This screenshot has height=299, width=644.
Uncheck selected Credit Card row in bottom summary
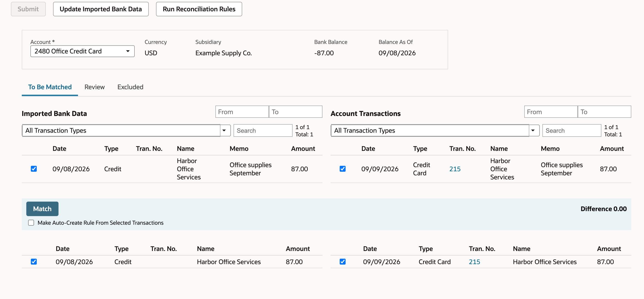(342, 262)
